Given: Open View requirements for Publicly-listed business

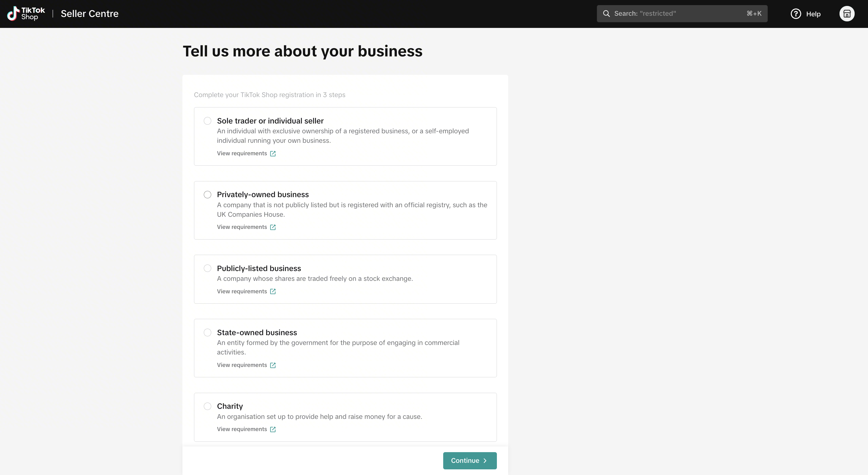Looking at the screenshot, I should (242, 291).
